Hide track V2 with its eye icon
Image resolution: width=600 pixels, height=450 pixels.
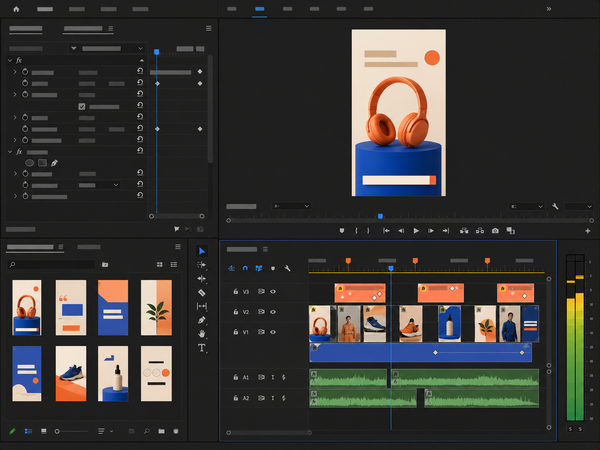[x=273, y=312]
